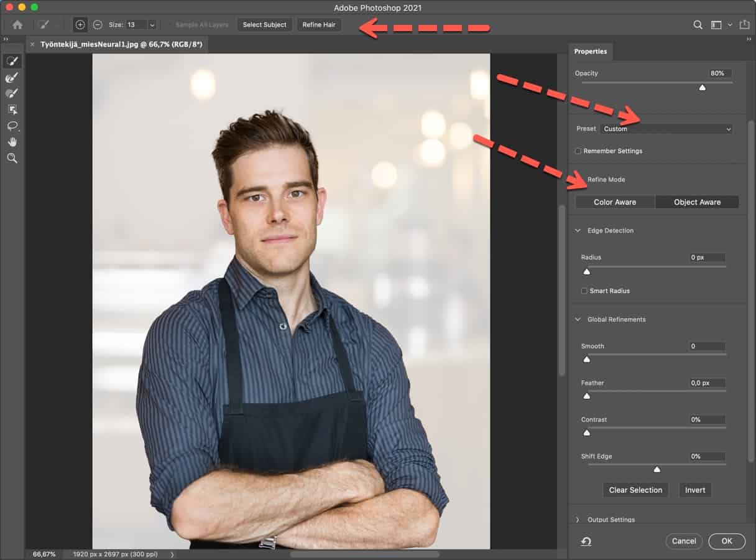This screenshot has height=560, width=756.
Task: Click the Refine Hair button
Action: 319,25
